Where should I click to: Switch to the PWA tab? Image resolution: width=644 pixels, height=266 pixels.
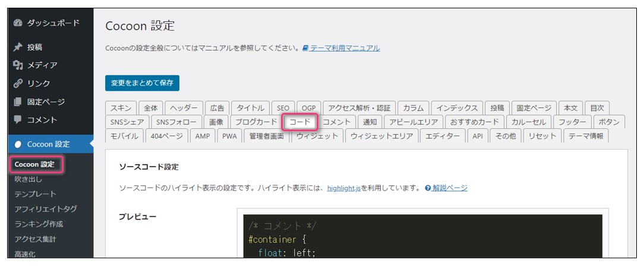(229, 136)
